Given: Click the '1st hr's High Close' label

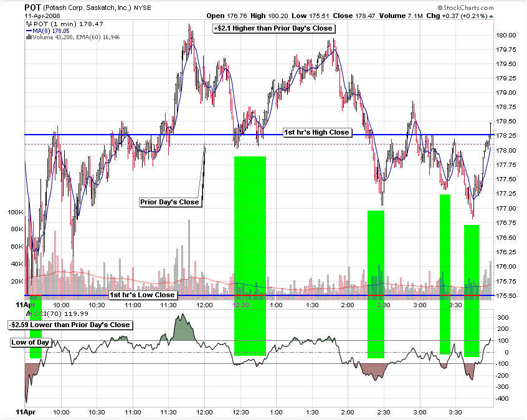Looking at the screenshot, I should click(316, 132).
